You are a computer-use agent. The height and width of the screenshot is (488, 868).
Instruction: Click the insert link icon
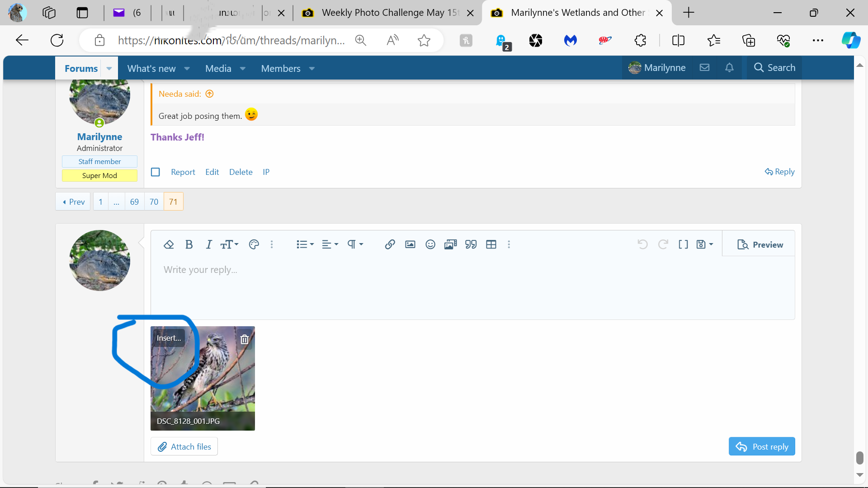[390, 244]
